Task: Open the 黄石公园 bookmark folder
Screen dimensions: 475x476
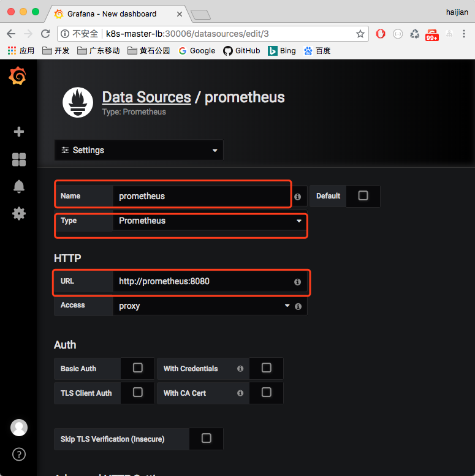Action: pyautogui.click(x=148, y=51)
